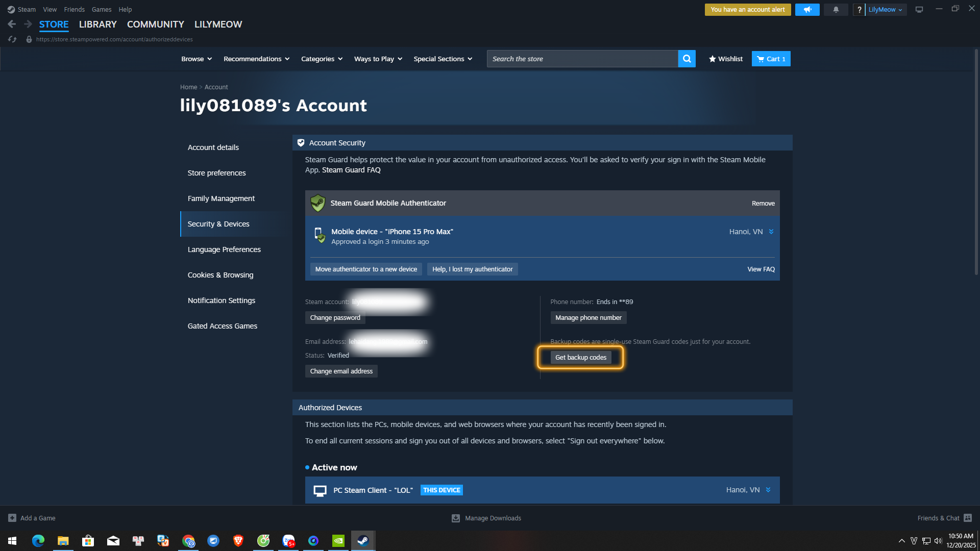Click the account alert banner
Image resolution: width=980 pixels, height=551 pixels.
pos(748,10)
